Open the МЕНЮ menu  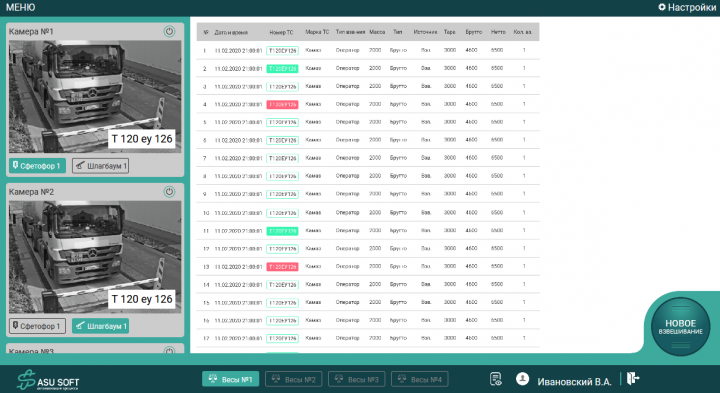(x=20, y=7)
